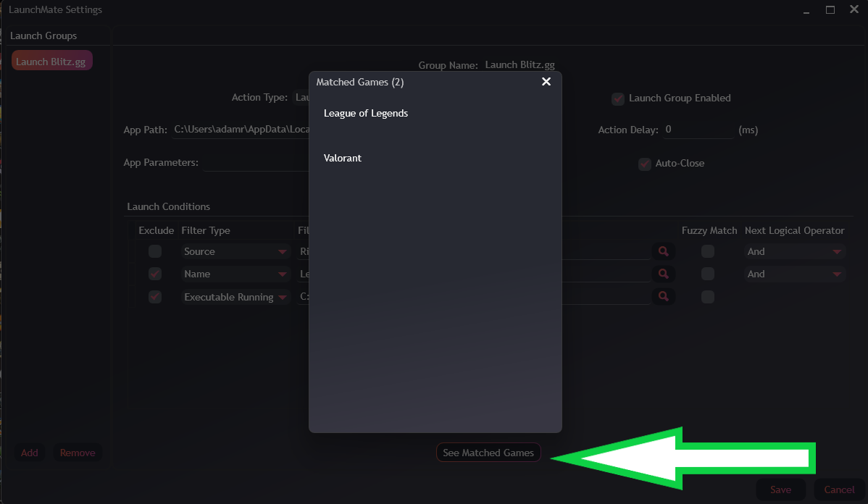This screenshot has height=504, width=868.
Task: Click the search icon in Executable Running row
Action: pos(663,297)
